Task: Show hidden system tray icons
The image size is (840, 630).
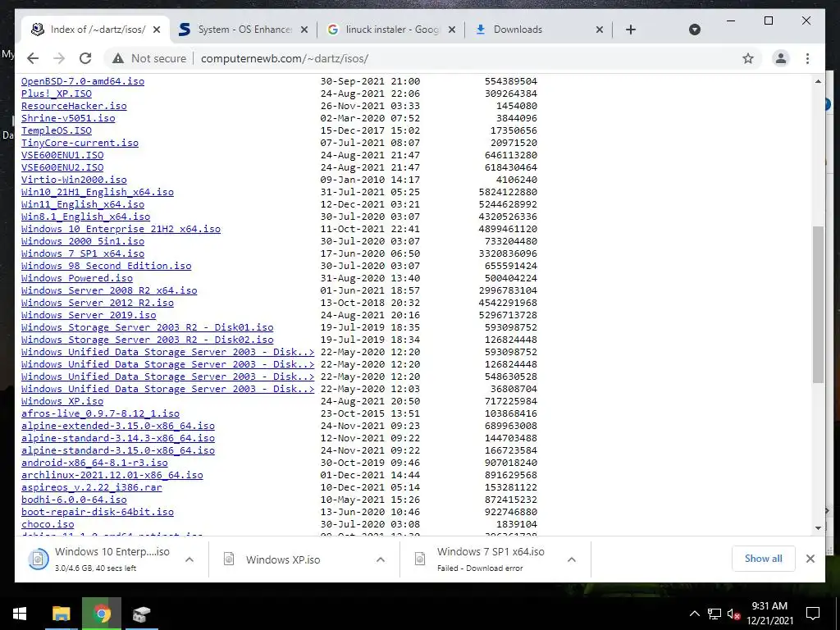Action: [x=694, y=614]
